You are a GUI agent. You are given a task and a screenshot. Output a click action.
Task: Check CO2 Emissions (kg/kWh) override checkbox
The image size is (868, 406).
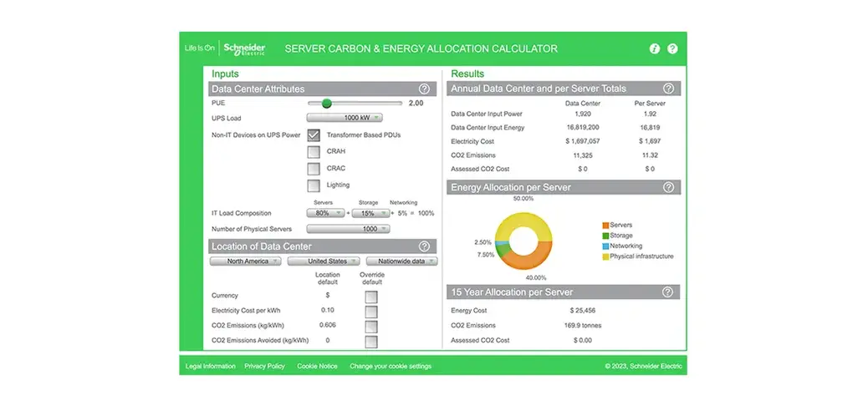pyautogui.click(x=371, y=327)
